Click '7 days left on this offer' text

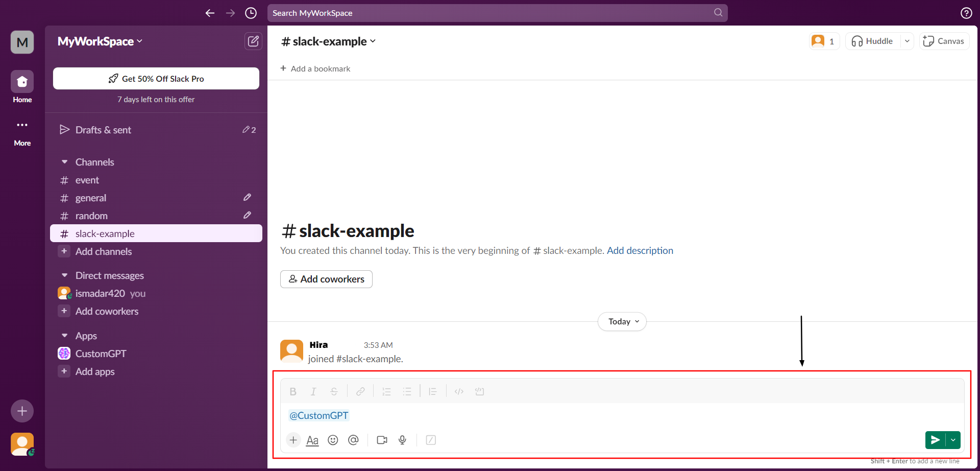click(x=156, y=100)
